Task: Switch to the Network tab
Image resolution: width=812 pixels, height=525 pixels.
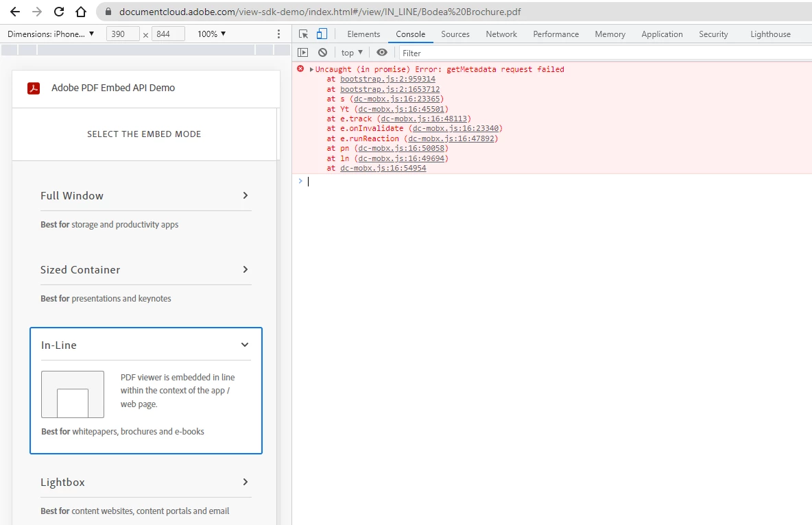Action: (501, 34)
